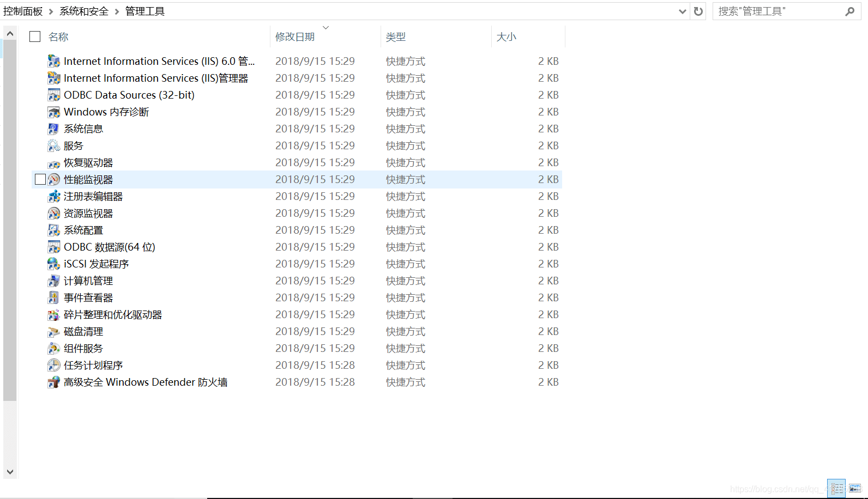Screen dimensions: 868x499
Task: Sort by the 修改日期 column header
Action: point(295,36)
